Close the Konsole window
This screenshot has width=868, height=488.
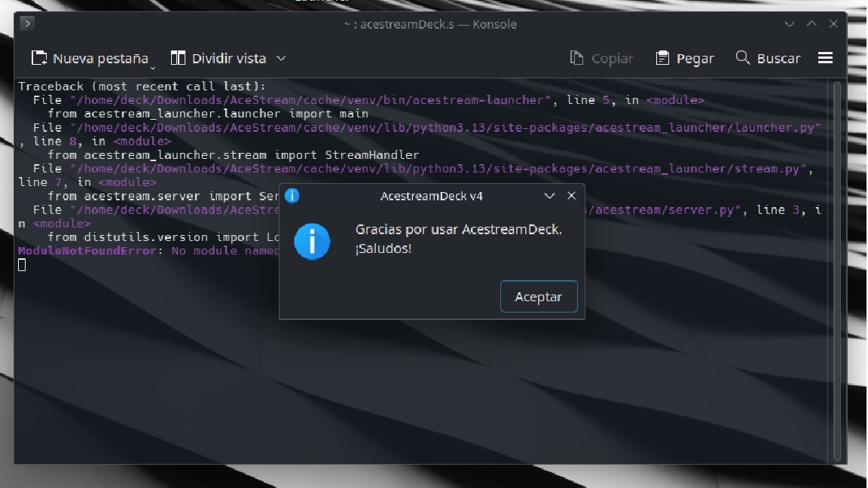[833, 24]
